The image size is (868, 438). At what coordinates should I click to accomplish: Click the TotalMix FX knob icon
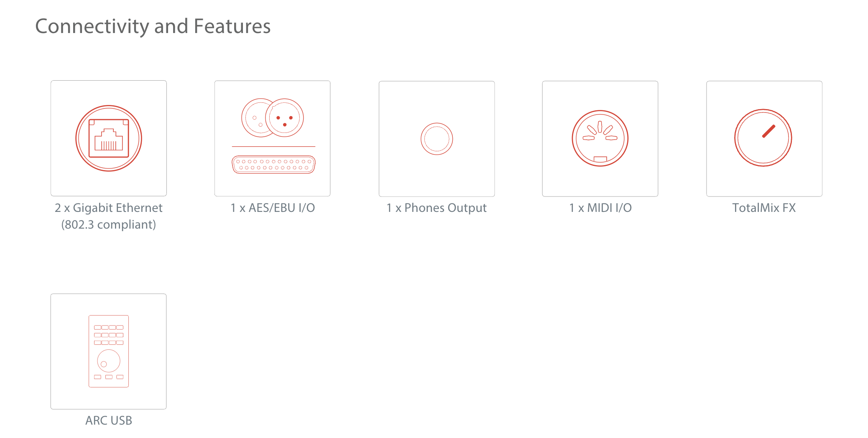pos(763,138)
